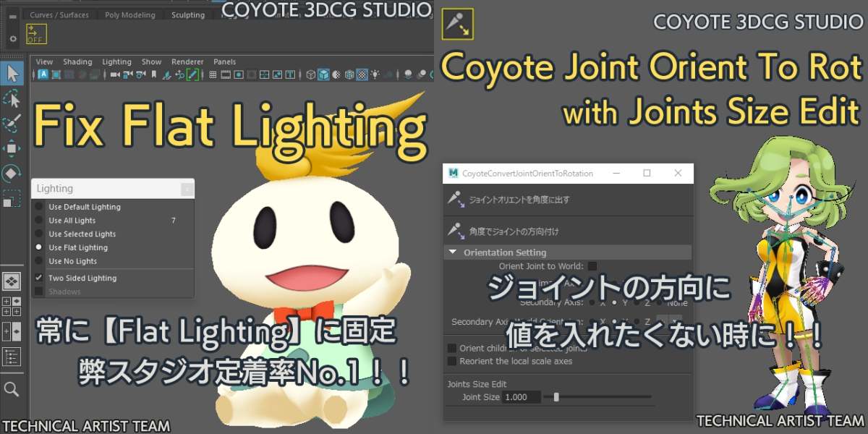Switch to single perspective panel layout
868x434 pixels.
[12, 281]
